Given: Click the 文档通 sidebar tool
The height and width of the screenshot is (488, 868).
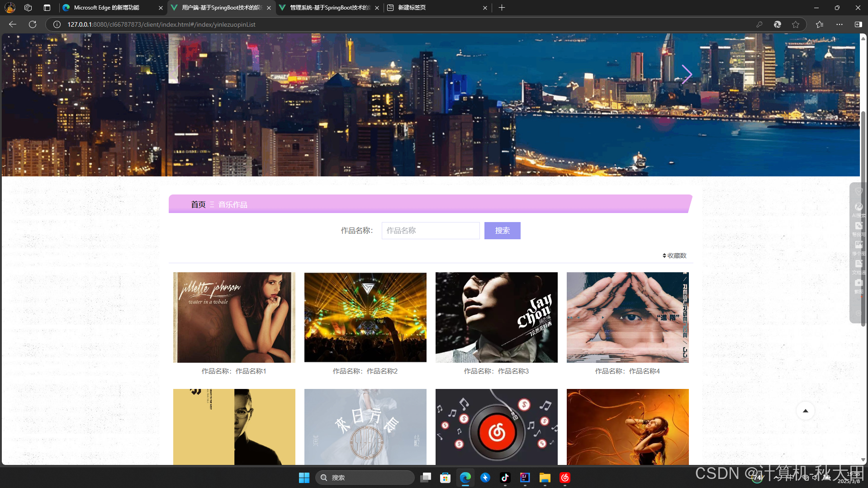Looking at the screenshot, I should point(859,267).
